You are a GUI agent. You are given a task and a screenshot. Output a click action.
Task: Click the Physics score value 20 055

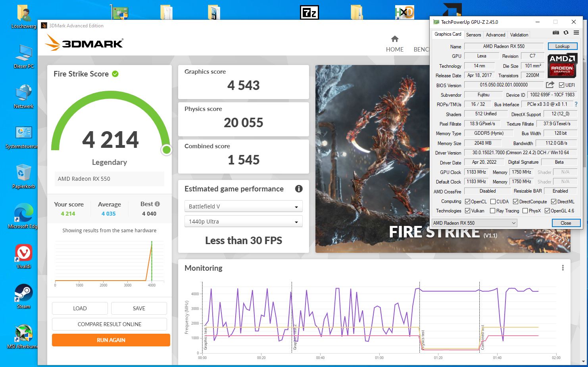pyautogui.click(x=243, y=123)
